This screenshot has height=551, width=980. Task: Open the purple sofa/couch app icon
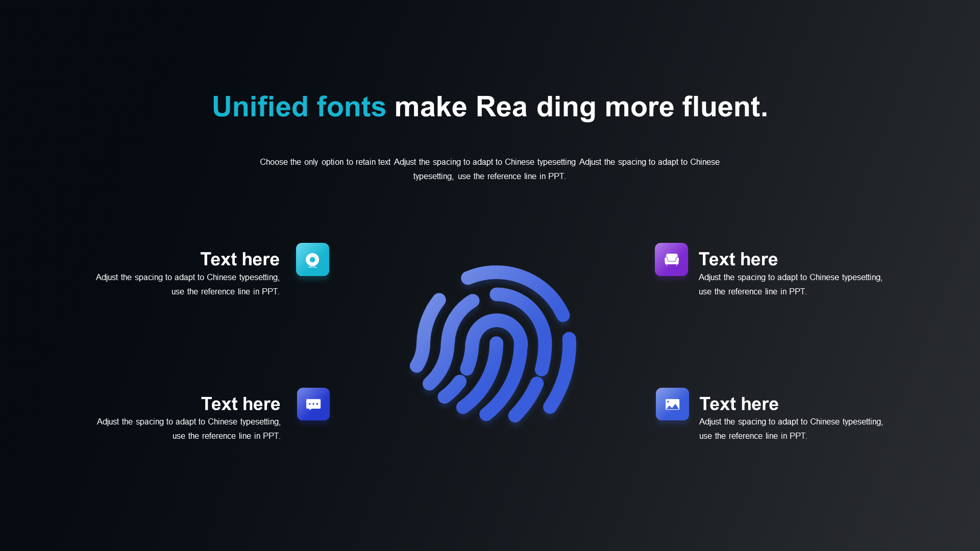(x=671, y=259)
